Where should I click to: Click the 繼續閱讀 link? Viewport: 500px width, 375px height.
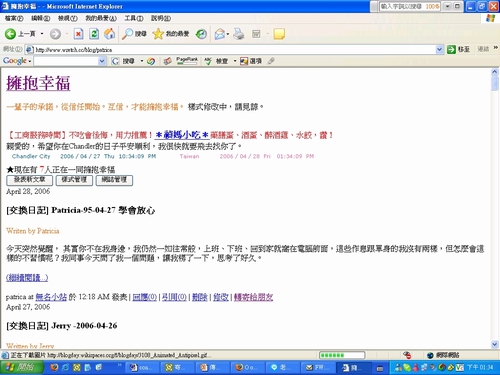(x=27, y=278)
